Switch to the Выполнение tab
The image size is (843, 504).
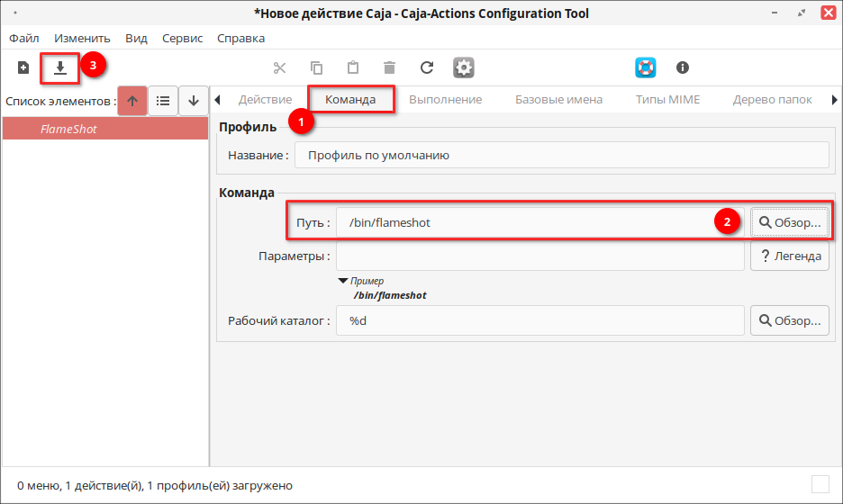click(445, 99)
